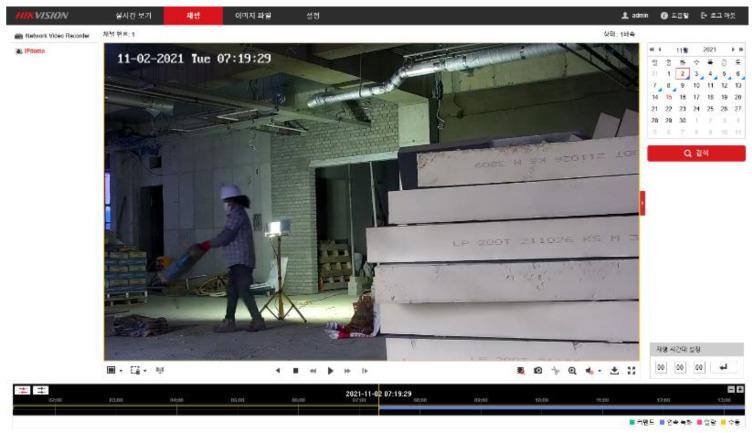752x433 pixels.
Task: Open the window layout split dropdown
Action: point(114,370)
